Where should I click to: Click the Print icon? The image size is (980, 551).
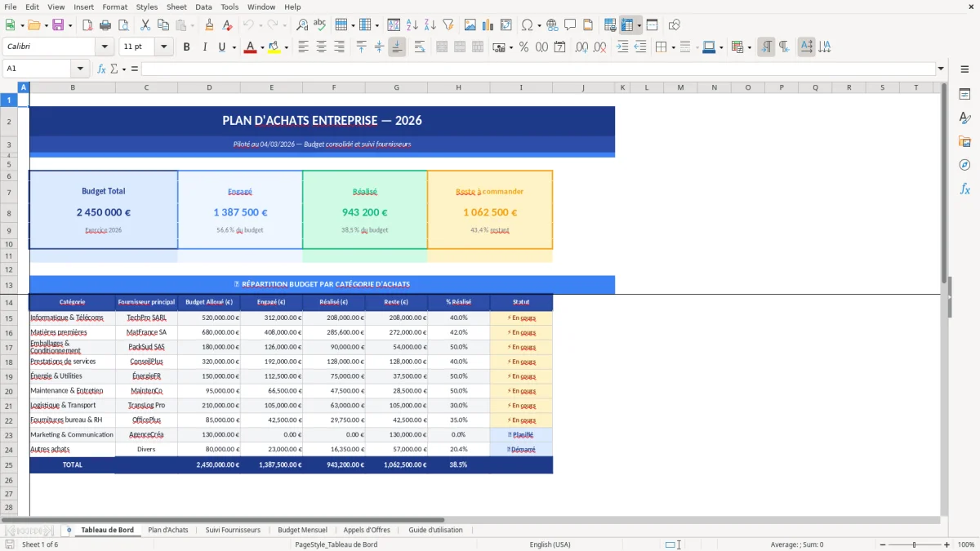coord(105,25)
